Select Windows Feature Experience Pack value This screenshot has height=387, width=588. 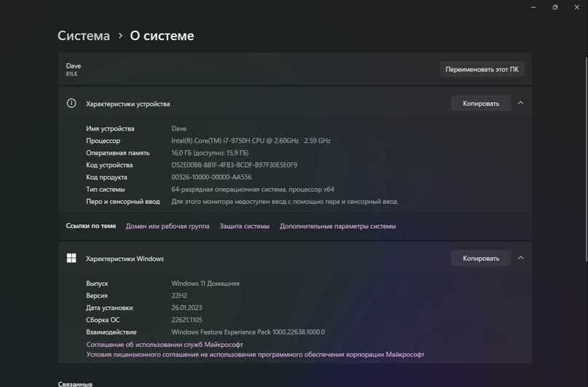click(248, 332)
